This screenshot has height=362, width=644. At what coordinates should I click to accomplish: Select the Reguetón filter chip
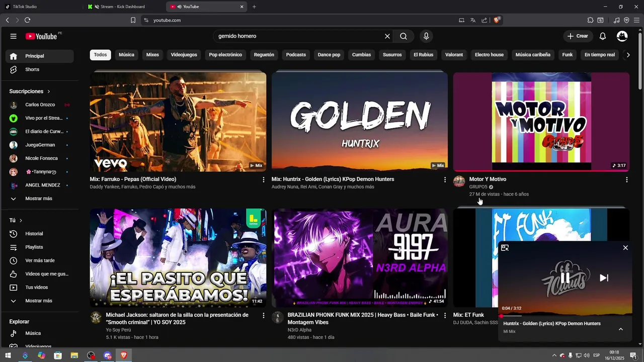tap(264, 55)
